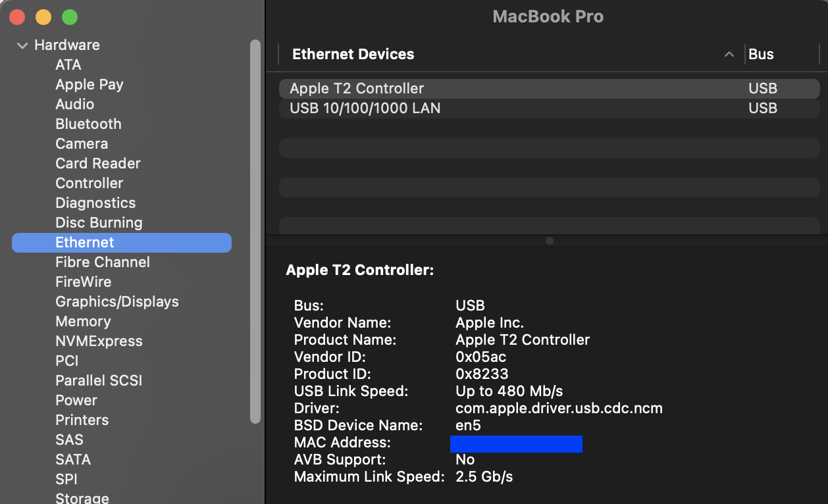The image size is (828, 504).
Task: Collapse the Hardware section chevron
Action: coord(22,45)
